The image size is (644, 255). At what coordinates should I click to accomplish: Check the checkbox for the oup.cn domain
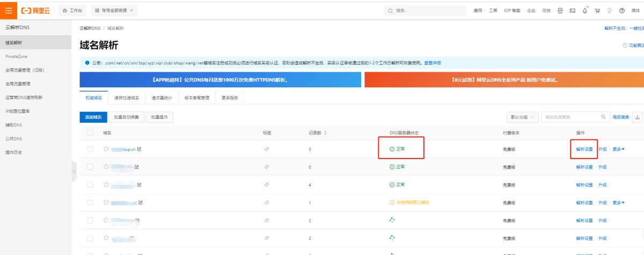(90, 149)
